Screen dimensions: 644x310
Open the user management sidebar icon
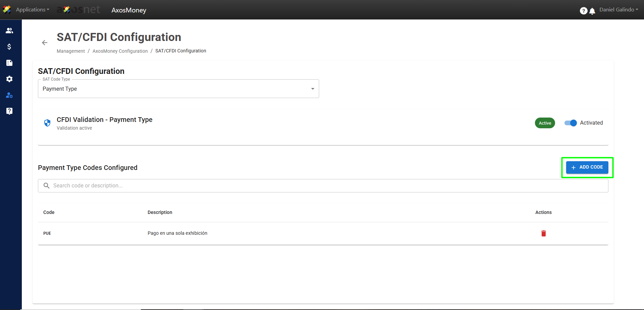9,95
